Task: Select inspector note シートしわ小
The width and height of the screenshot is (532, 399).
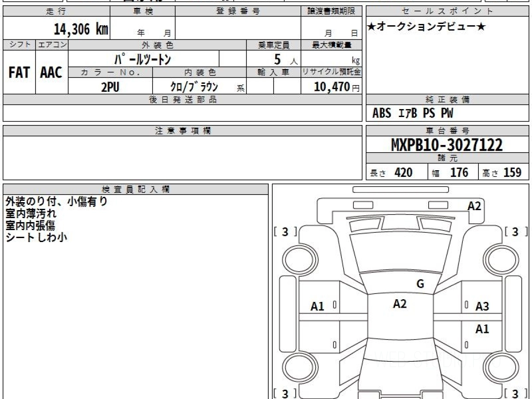Action: click(36, 237)
